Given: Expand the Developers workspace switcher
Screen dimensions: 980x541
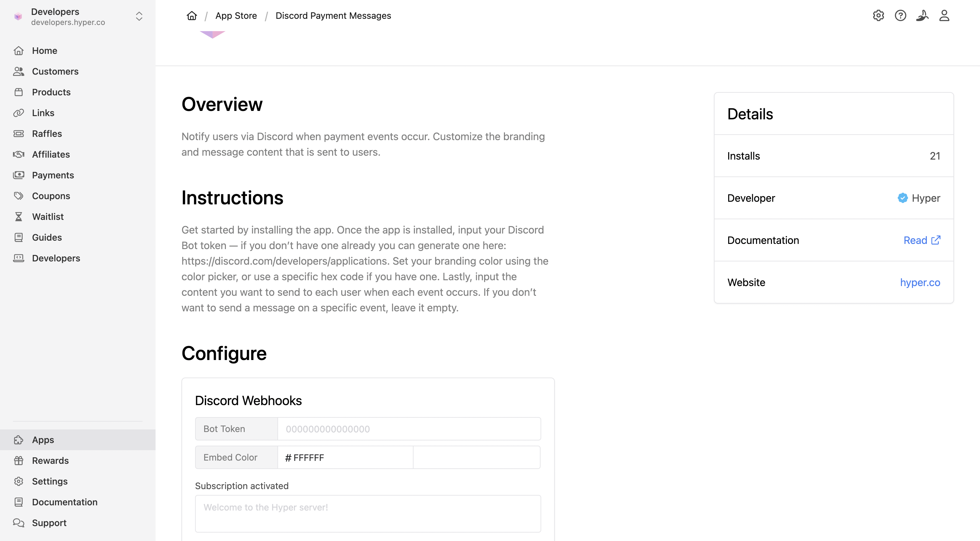Looking at the screenshot, I should (139, 16).
